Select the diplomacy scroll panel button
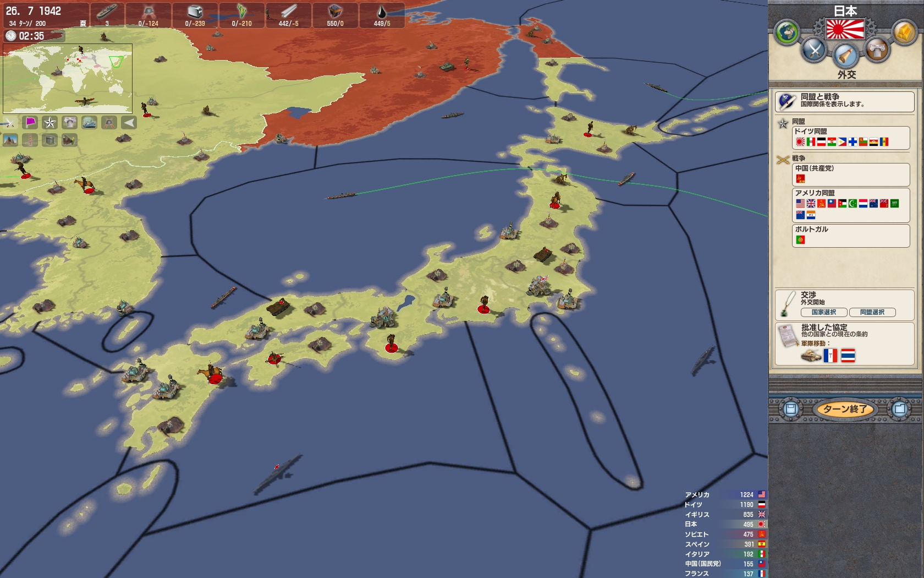 845,55
